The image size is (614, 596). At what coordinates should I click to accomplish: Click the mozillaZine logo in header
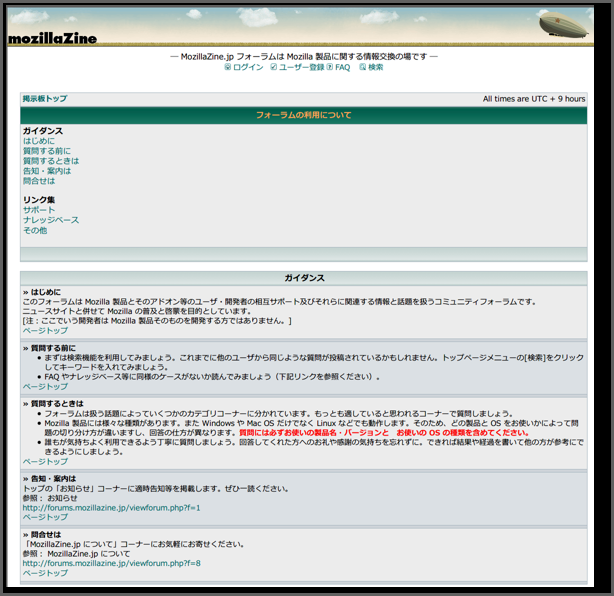pos(52,38)
